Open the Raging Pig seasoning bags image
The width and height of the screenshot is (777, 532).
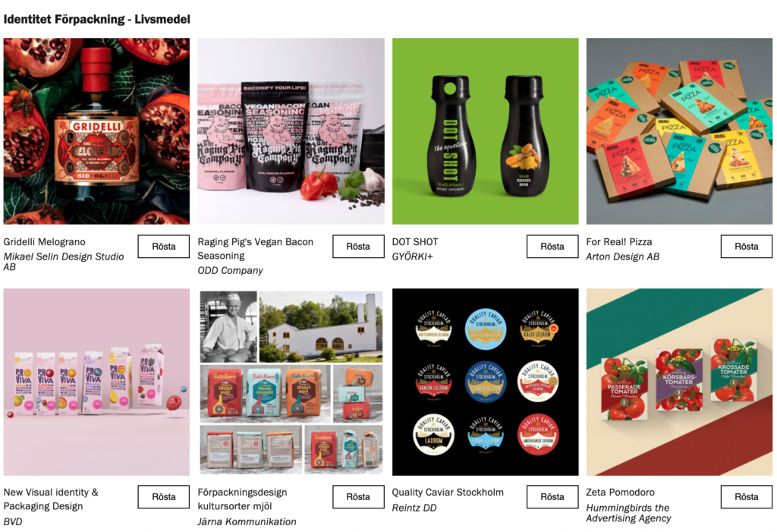291,131
